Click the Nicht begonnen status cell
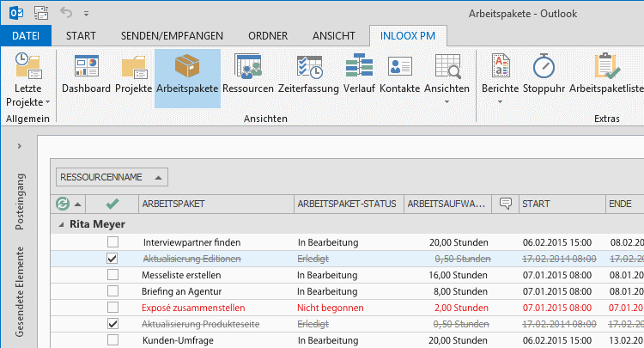Viewport: 644px width, 348px height. pyautogui.click(x=331, y=308)
